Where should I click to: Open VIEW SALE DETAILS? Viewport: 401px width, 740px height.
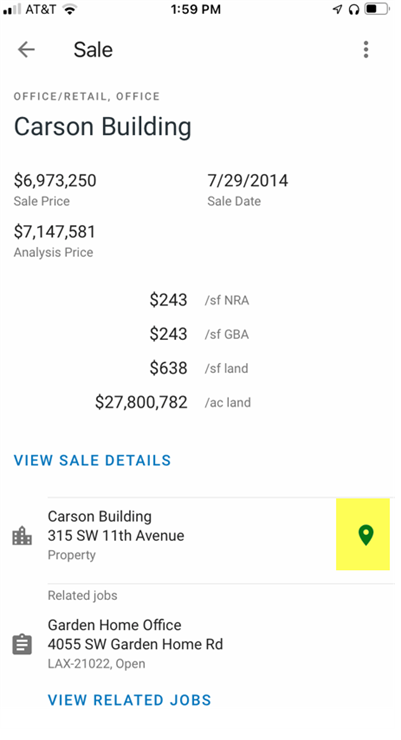click(92, 460)
